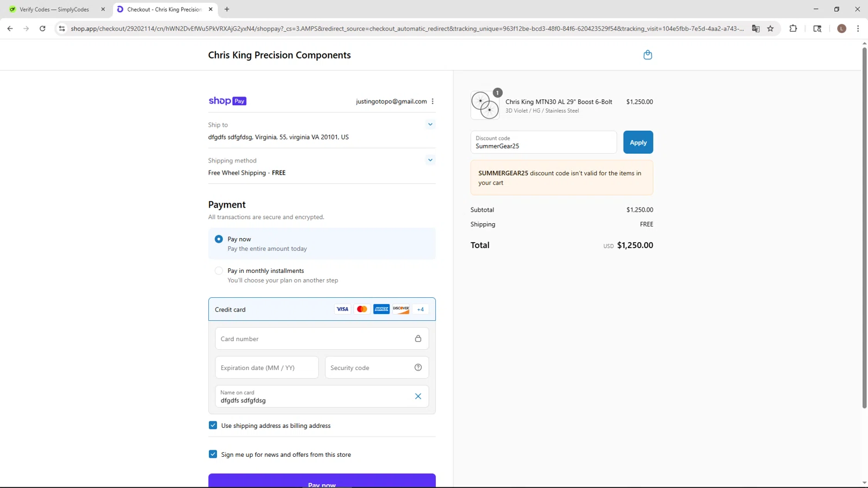Open a new browser tab
Screen dimensions: 868x488
227,9
